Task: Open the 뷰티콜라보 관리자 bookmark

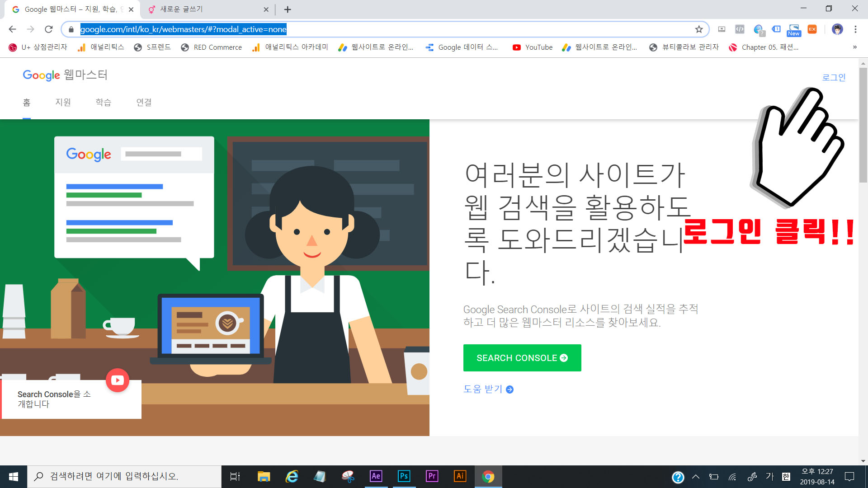Action: (684, 47)
